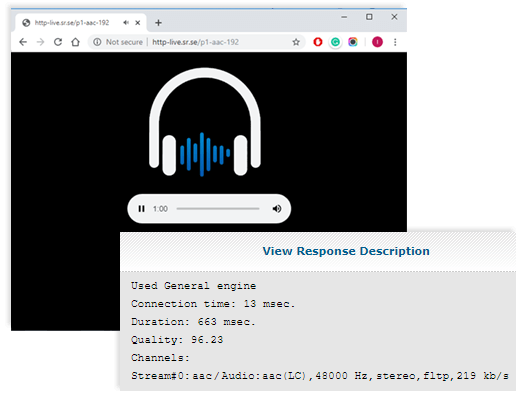This screenshot has width=525, height=400.
Task: Click the View Response Description heading
Action: [x=346, y=251]
